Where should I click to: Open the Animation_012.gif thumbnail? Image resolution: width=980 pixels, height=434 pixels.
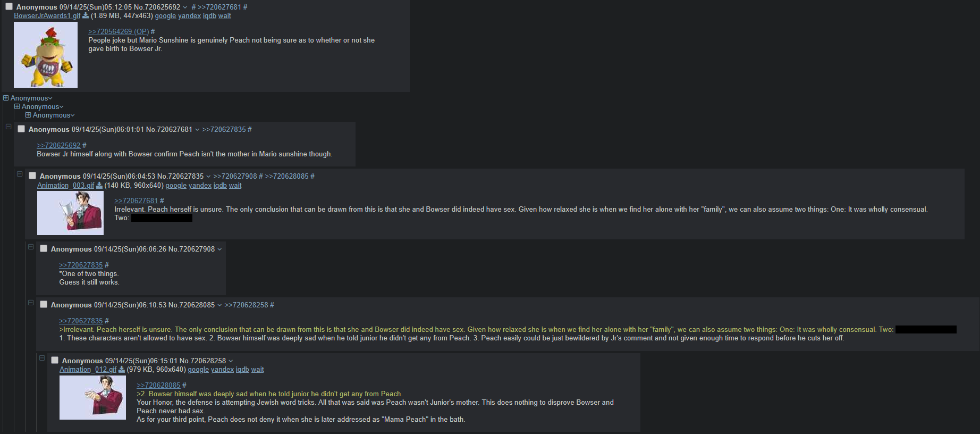[92, 398]
